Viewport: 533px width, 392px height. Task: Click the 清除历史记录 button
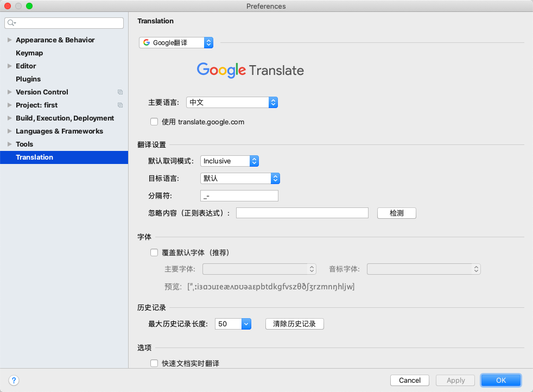point(294,324)
